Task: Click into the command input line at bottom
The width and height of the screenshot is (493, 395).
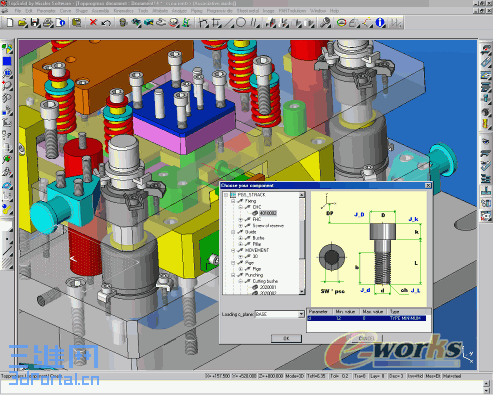Action: pos(242,387)
